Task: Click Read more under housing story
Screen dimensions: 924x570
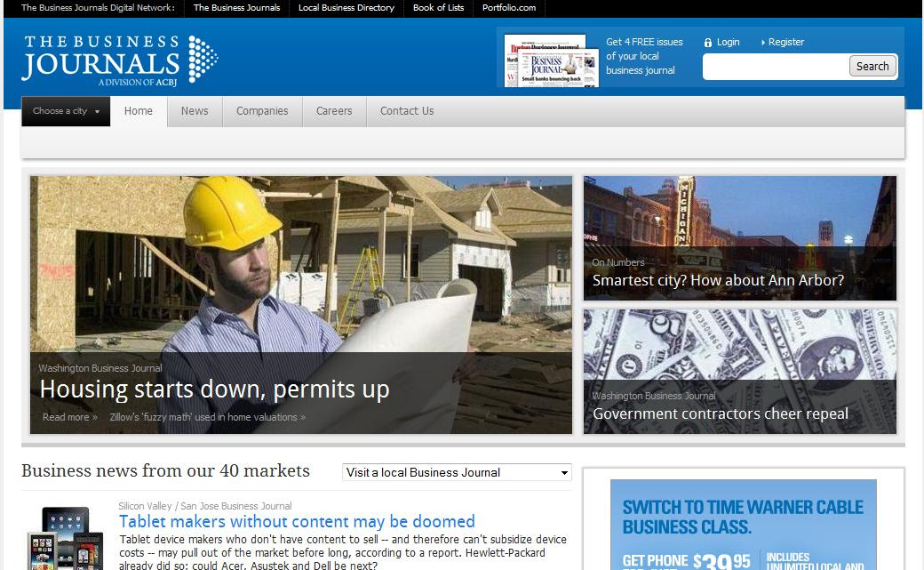Action: pyautogui.click(x=70, y=417)
